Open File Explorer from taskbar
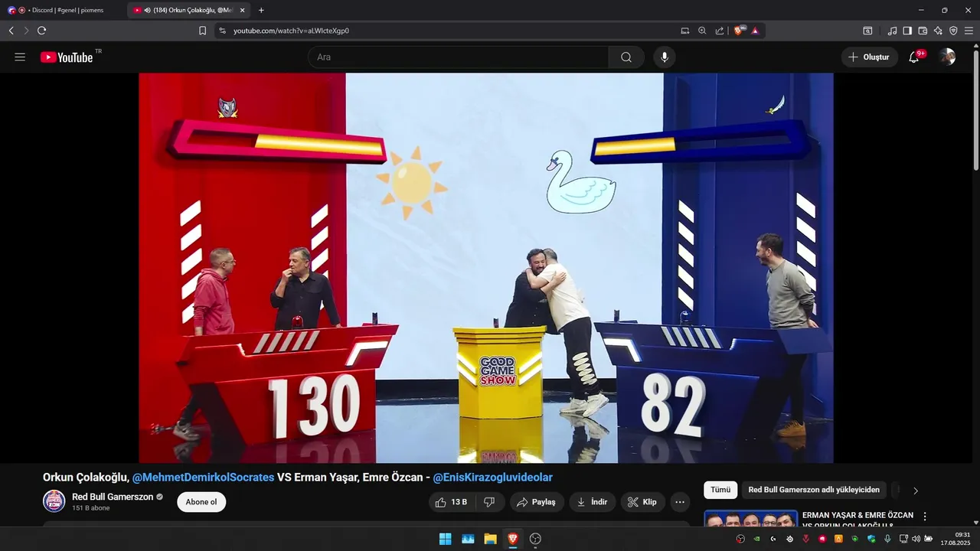Viewport: 980px width, 551px height. coord(490,539)
